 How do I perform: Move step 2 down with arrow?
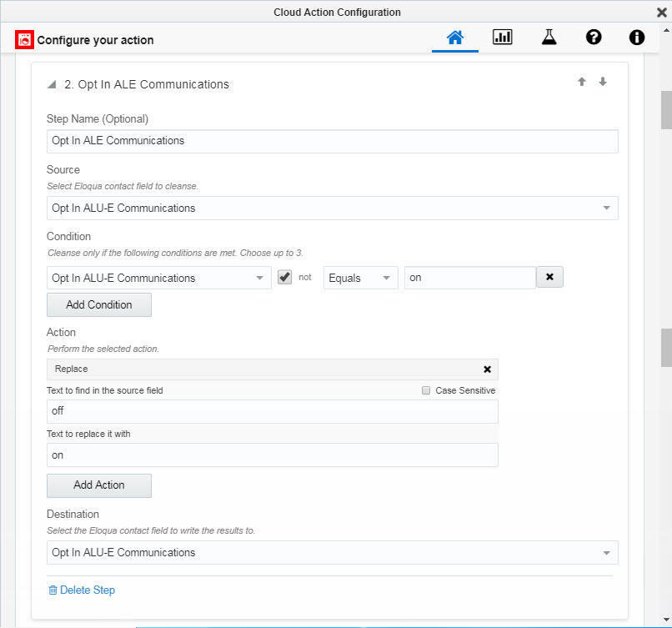tap(603, 82)
